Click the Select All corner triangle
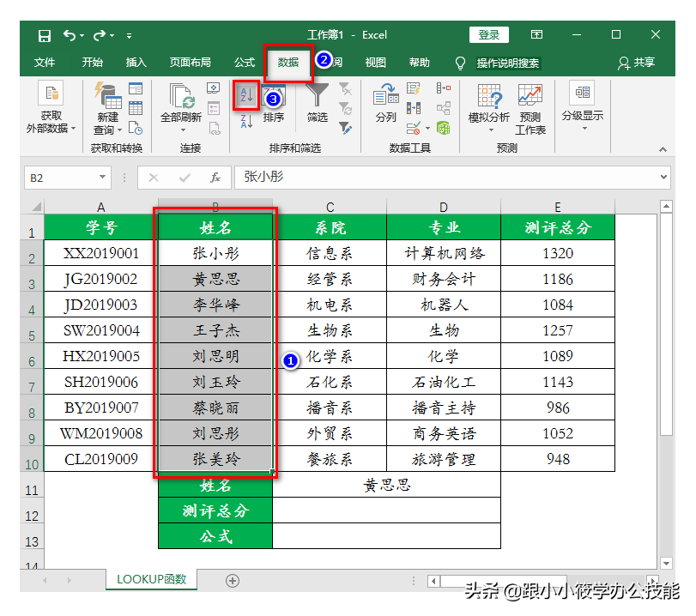696x616 pixels. (36, 207)
